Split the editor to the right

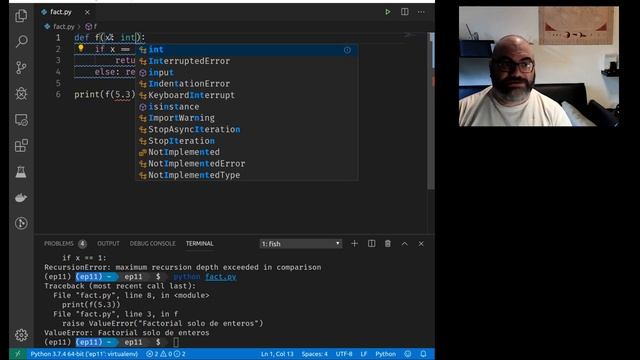point(404,12)
